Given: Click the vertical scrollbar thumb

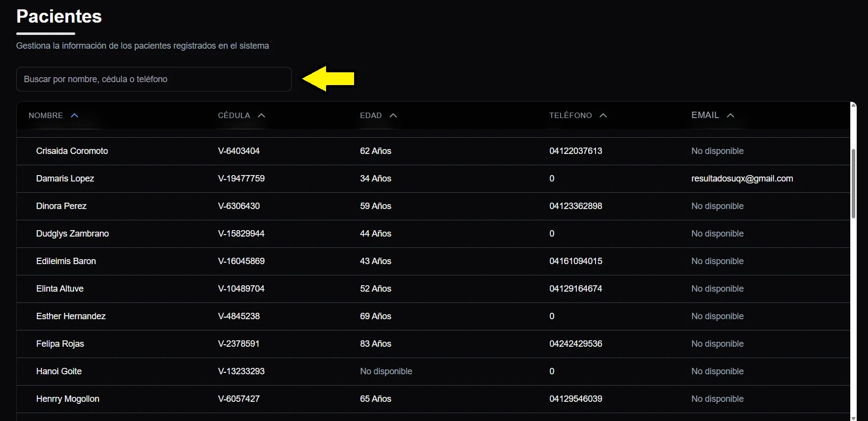Looking at the screenshot, I should (853, 183).
